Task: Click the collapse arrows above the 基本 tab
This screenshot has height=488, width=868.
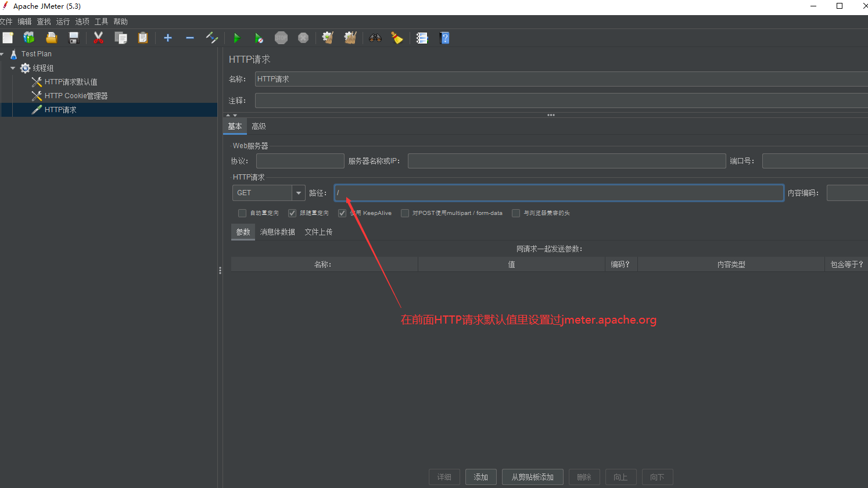Action: [x=231, y=115]
